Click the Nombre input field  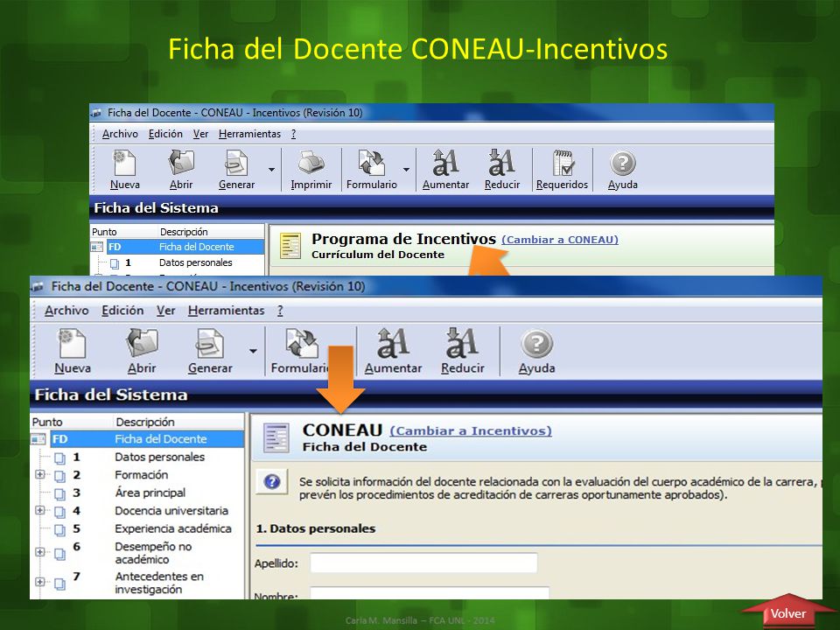pos(430,593)
